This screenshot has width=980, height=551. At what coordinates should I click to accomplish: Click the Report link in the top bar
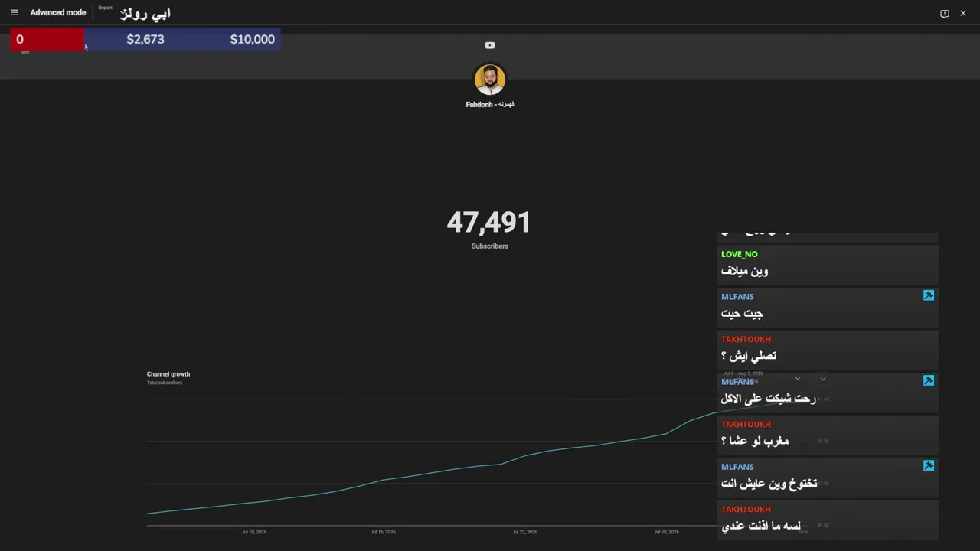tap(105, 8)
